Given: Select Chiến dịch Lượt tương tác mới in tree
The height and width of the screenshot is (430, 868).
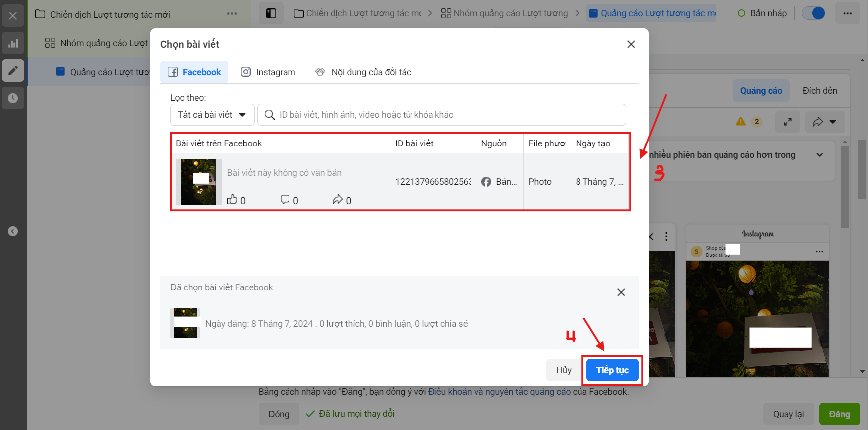Looking at the screenshot, I should pos(110,14).
